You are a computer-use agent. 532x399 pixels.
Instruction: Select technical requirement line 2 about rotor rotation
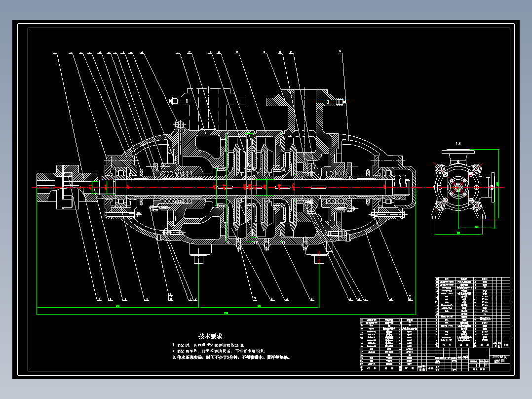(x=219, y=351)
